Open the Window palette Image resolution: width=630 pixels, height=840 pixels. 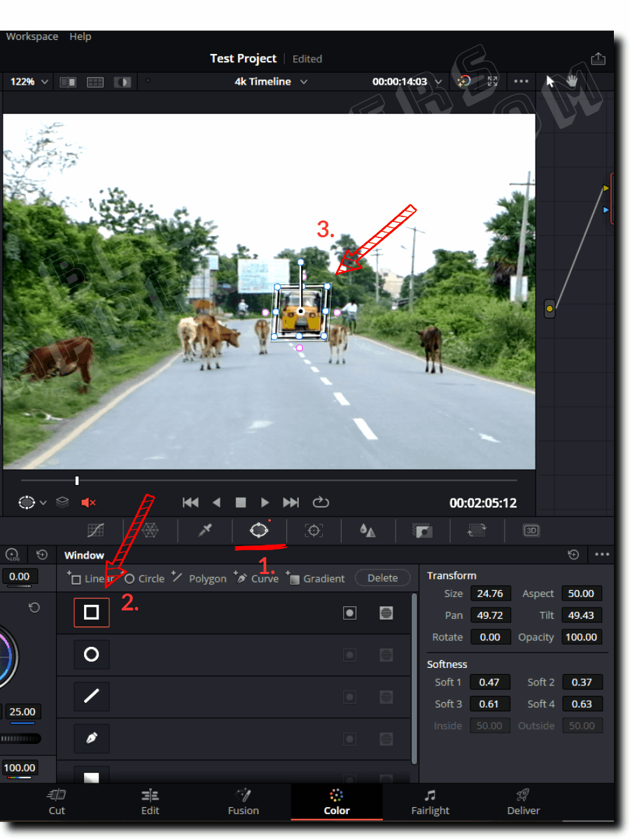click(259, 531)
